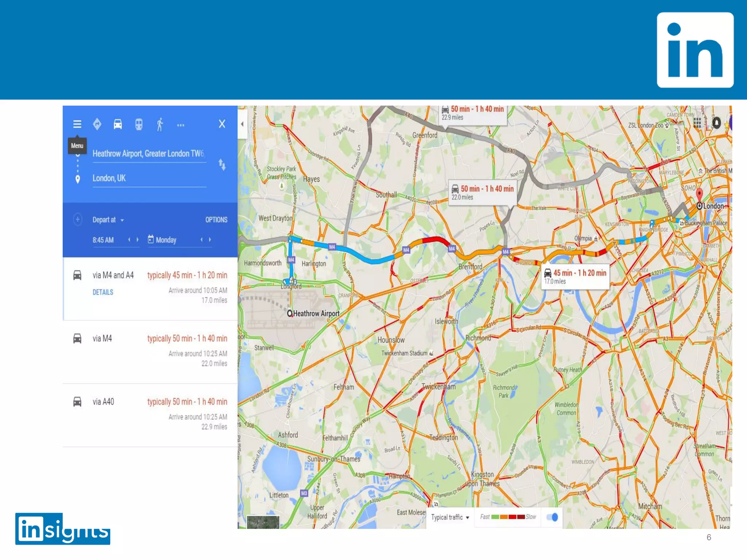
Task: Toggle the traffic layer switch off
Action: point(552,517)
